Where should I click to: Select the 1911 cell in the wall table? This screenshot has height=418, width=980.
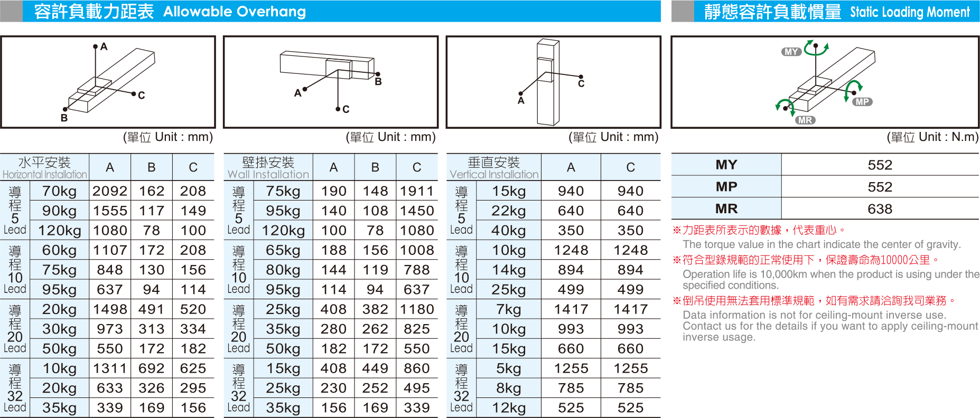417,191
